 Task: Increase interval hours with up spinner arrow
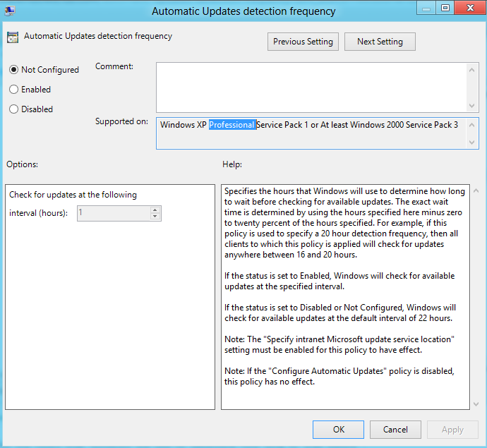click(155, 210)
